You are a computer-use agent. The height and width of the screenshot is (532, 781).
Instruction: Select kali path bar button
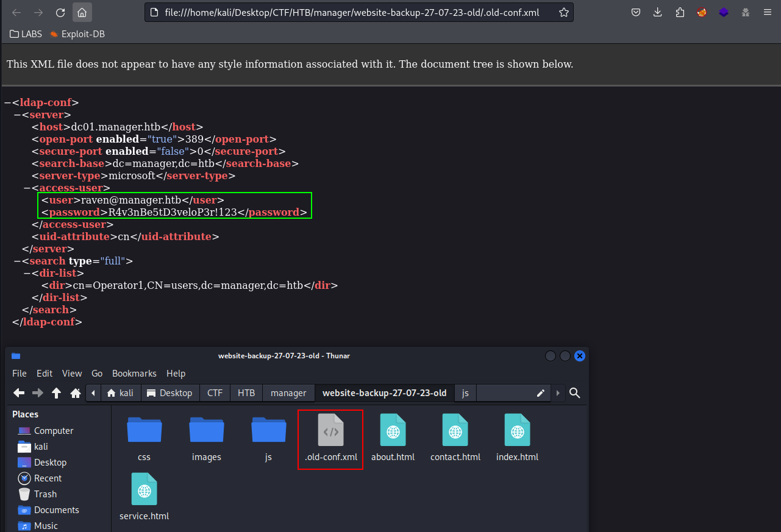point(120,393)
